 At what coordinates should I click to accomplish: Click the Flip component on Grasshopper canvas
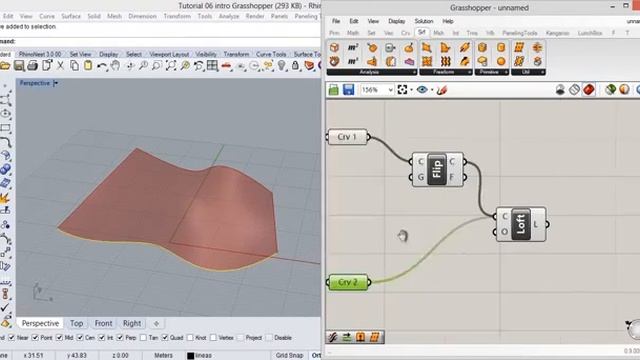pos(437,169)
